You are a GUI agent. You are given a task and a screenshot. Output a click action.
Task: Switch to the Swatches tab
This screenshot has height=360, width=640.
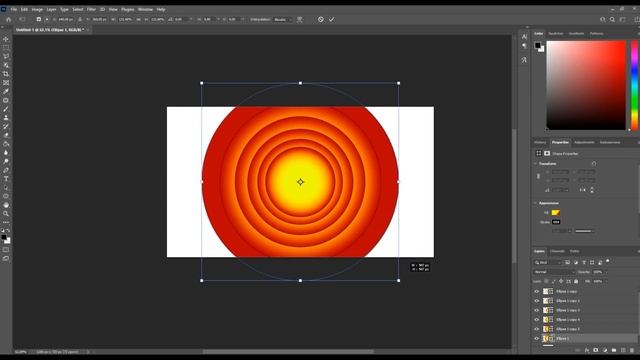pyautogui.click(x=556, y=33)
